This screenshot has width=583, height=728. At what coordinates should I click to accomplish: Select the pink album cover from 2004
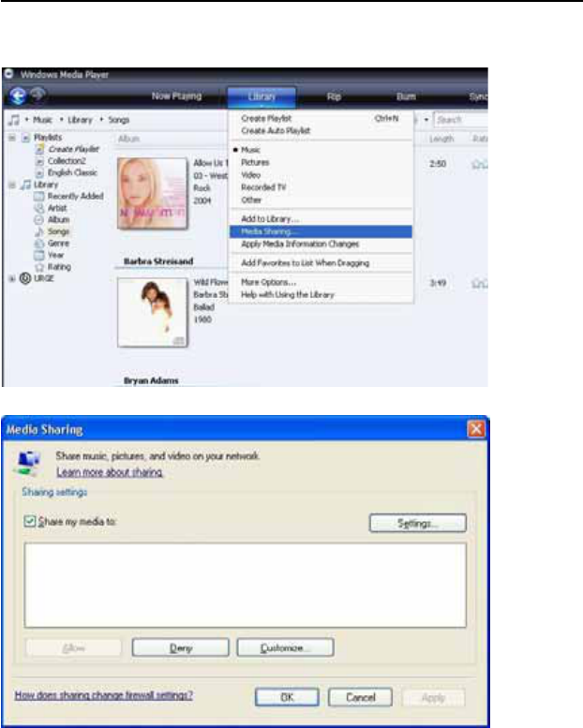click(153, 194)
